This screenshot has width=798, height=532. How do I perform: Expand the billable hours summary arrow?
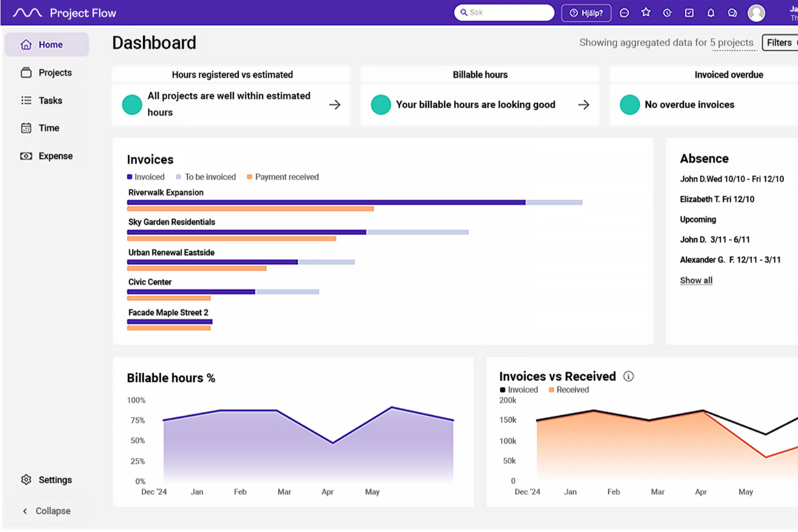(x=583, y=105)
